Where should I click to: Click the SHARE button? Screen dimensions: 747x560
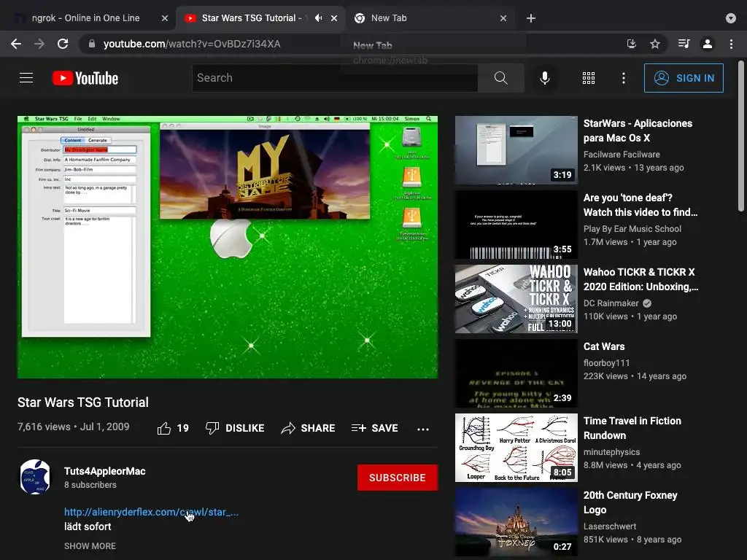309,428
